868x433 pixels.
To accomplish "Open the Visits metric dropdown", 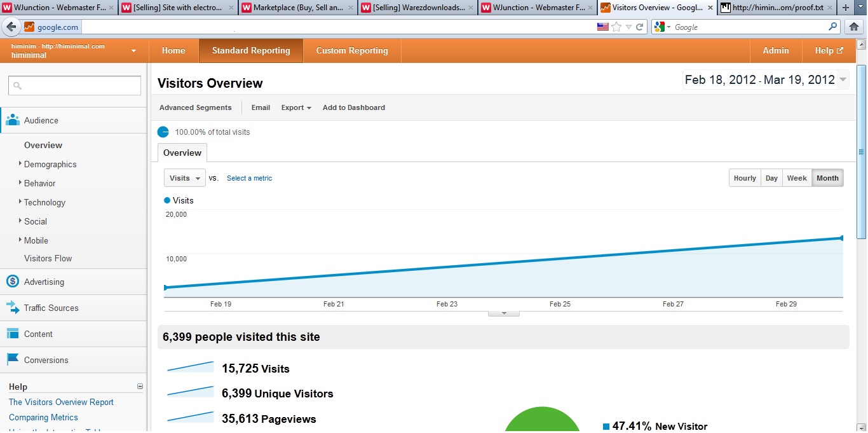I will [x=185, y=178].
